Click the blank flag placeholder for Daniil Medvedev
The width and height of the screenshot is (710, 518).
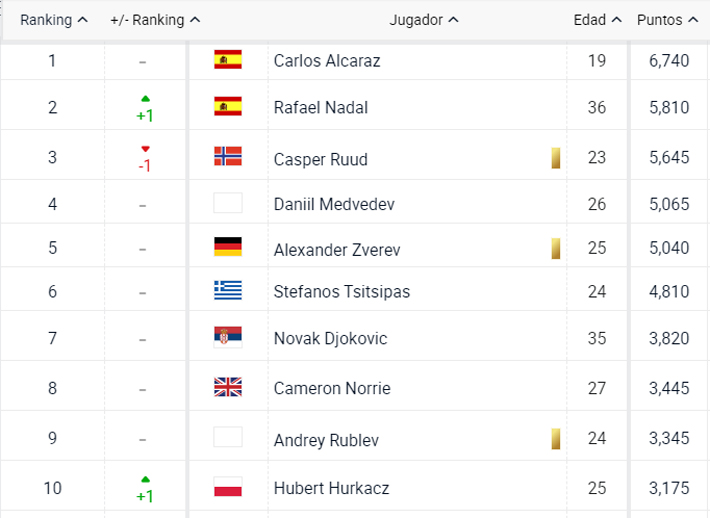228,203
